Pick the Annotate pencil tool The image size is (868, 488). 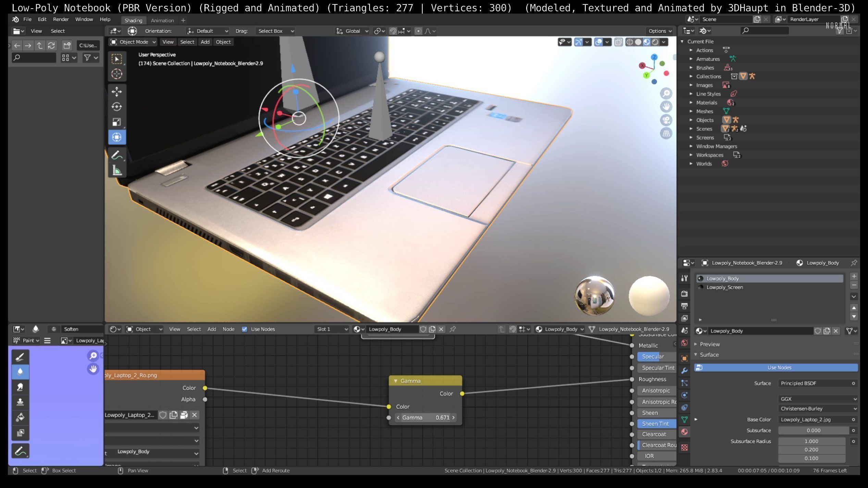point(116,155)
